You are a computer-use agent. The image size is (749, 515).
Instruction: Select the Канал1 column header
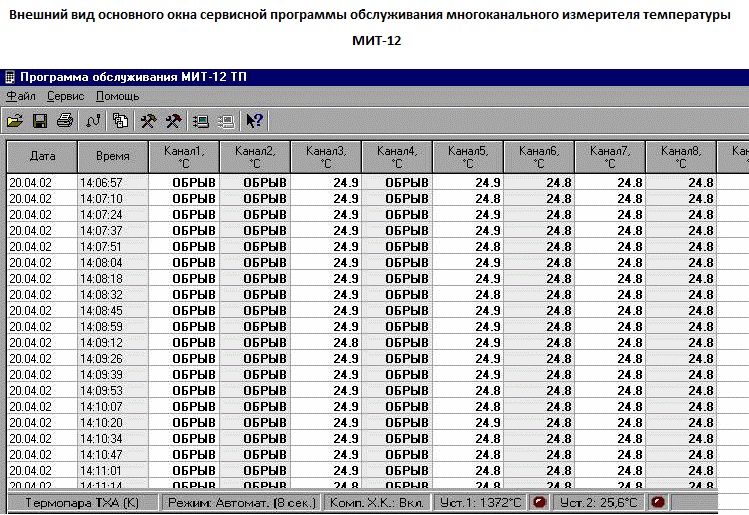[x=183, y=157]
